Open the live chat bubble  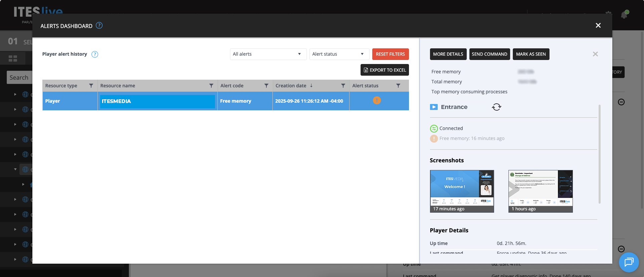pyautogui.click(x=629, y=262)
